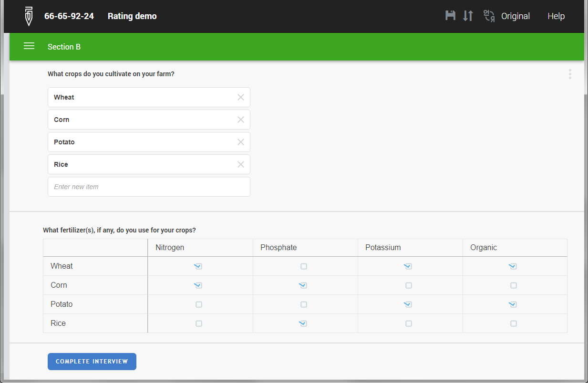Click interview key 66-65-92-24
This screenshot has width=588, height=383.
tap(69, 16)
